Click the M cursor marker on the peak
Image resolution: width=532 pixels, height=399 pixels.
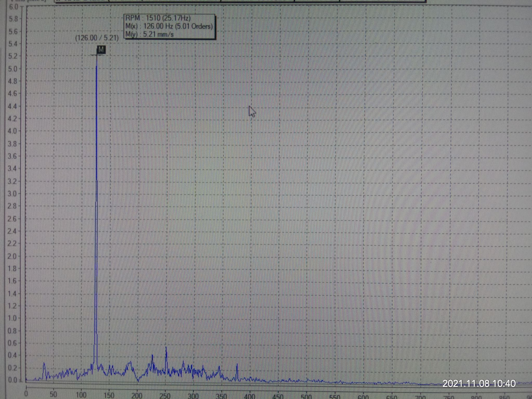pos(101,50)
